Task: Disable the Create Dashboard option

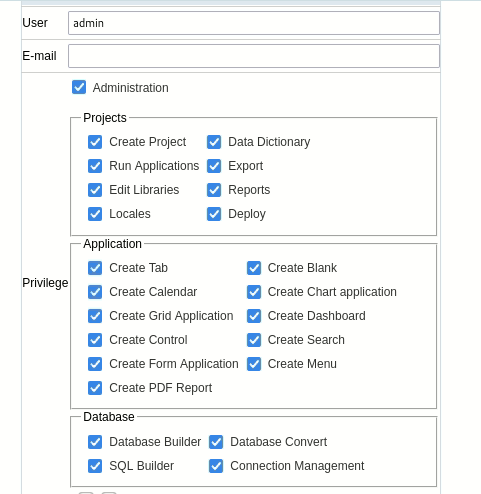Action: (254, 316)
